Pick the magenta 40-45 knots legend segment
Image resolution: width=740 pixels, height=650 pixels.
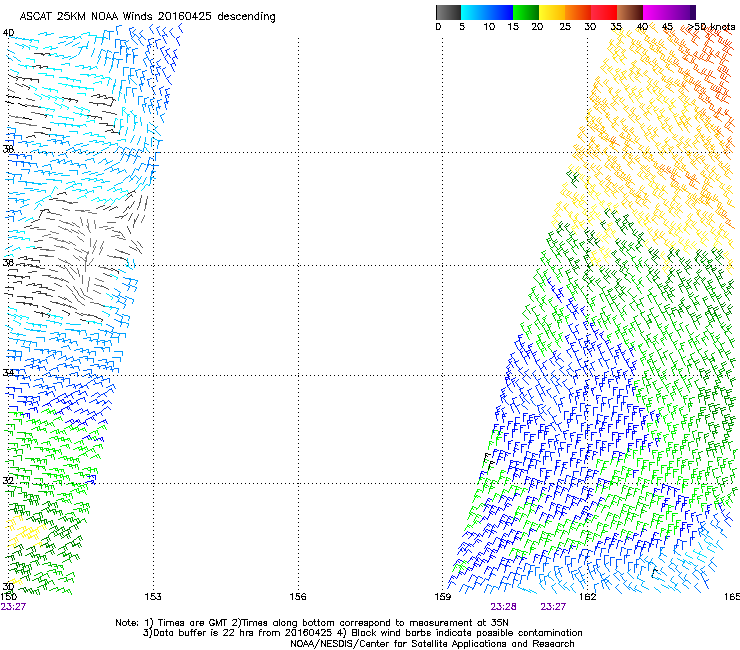coord(656,12)
